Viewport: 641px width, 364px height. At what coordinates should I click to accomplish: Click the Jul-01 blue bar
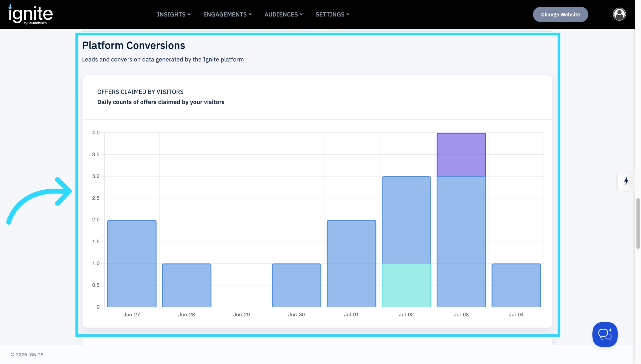[351, 263]
